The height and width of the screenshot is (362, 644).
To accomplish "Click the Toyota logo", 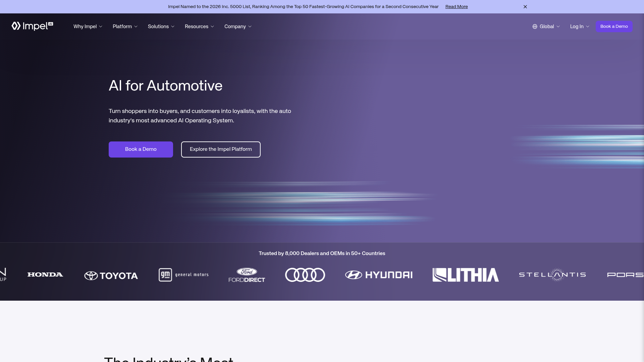I will [111, 276].
